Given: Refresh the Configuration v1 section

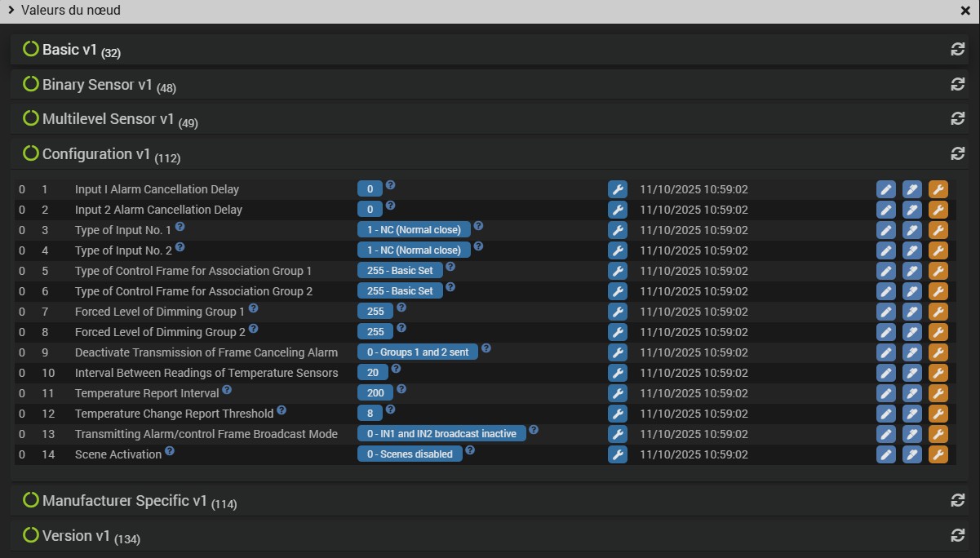Looking at the screenshot, I should (958, 153).
